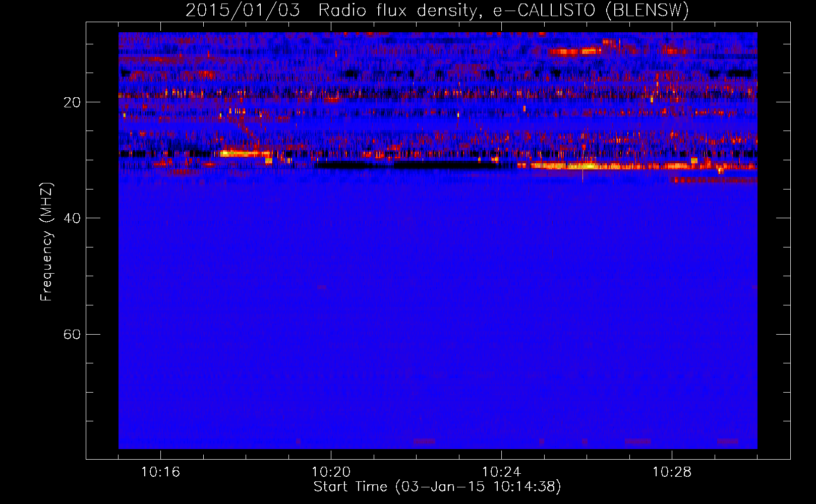This screenshot has width=816, height=504.
Task: Click the black horizontal band near 31 MHz
Action: click(407, 165)
